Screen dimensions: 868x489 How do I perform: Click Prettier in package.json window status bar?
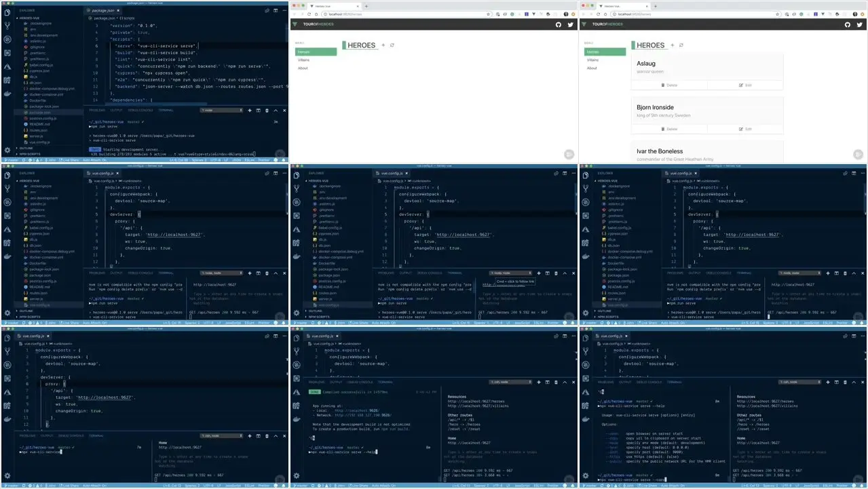pos(263,160)
